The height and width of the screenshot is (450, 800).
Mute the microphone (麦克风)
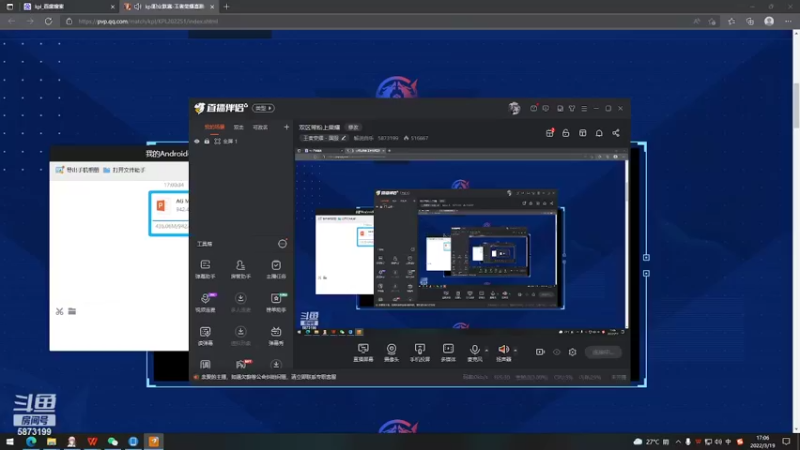pyautogui.click(x=474, y=352)
